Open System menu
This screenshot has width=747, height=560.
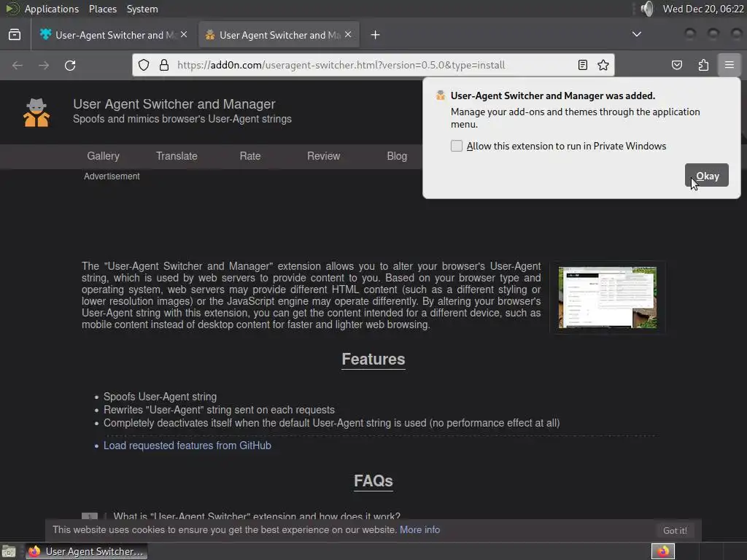pos(142,9)
